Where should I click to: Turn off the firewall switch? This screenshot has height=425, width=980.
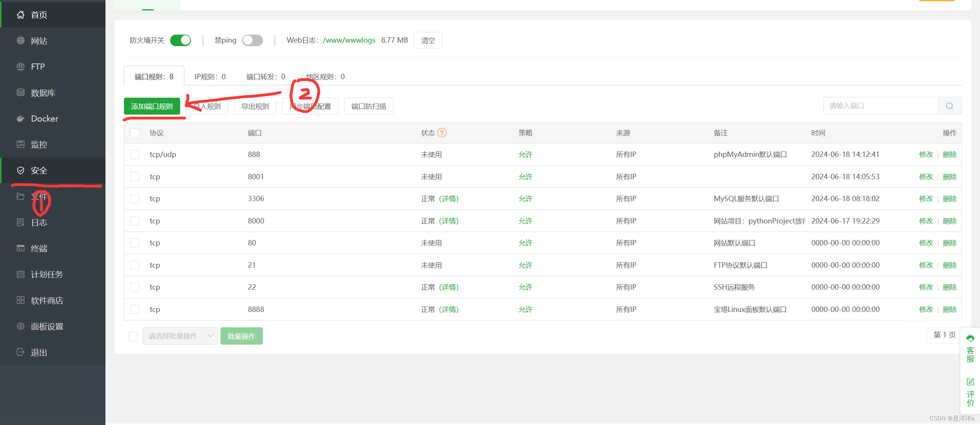pyautogui.click(x=181, y=40)
